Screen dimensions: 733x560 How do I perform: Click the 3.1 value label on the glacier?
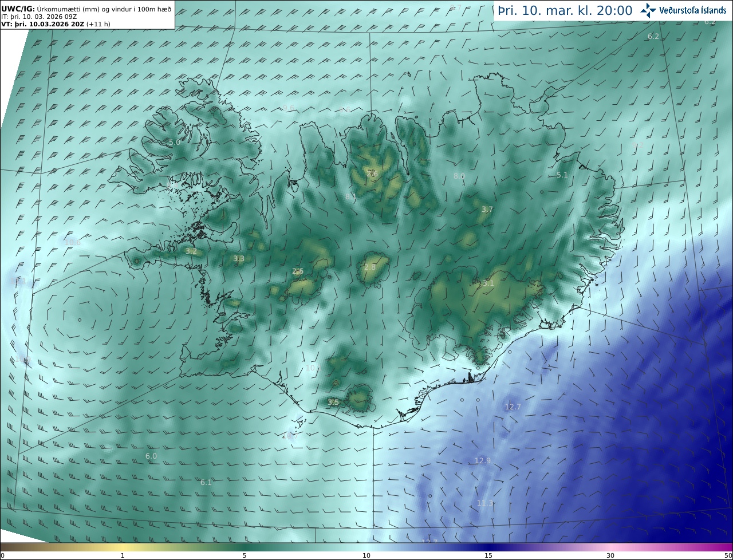point(488,283)
